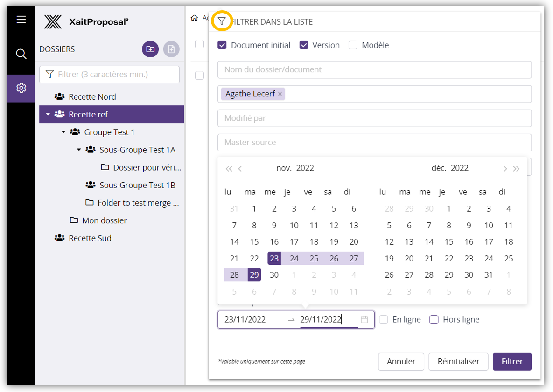Click the calendar icon in date field
The image size is (553, 392).
coord(364,320)
